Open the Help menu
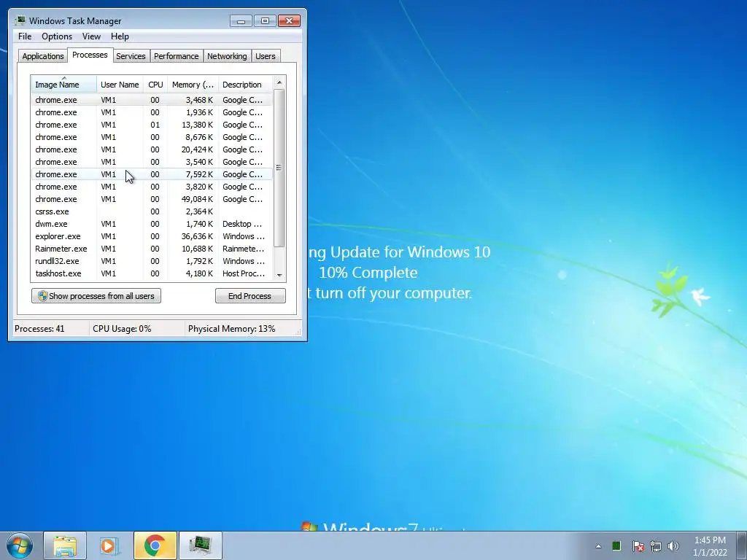Screen dimensions: 747x560 click(120, 36)
